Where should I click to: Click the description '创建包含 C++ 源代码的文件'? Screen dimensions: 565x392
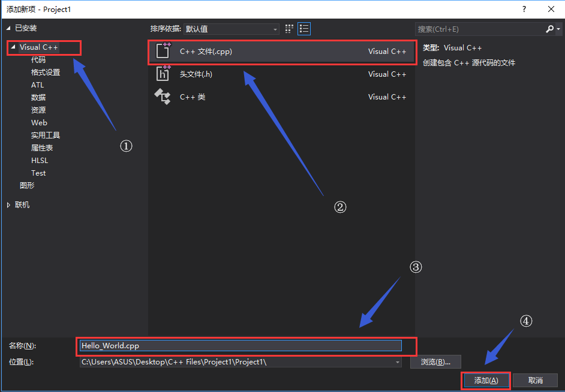coord(469,63)
